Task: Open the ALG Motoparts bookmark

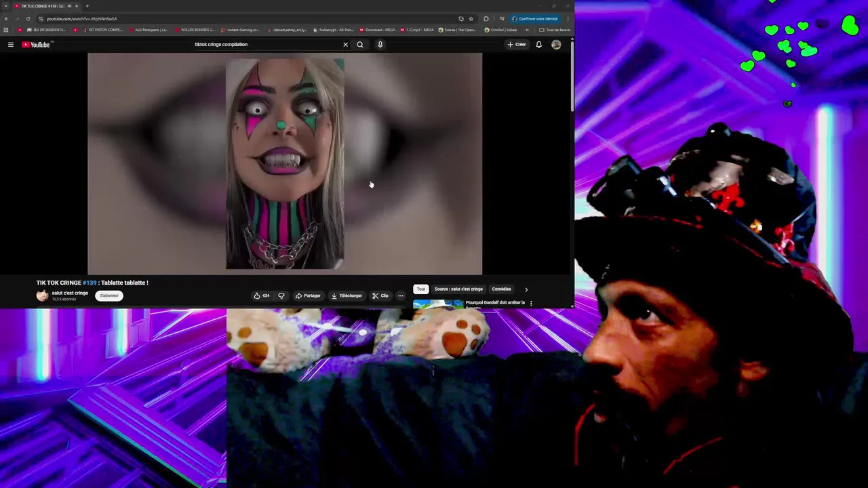Action: (149, 30)
